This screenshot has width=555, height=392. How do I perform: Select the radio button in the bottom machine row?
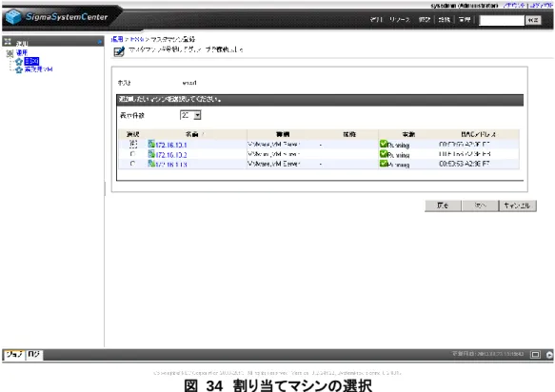[x=132, y=164]
